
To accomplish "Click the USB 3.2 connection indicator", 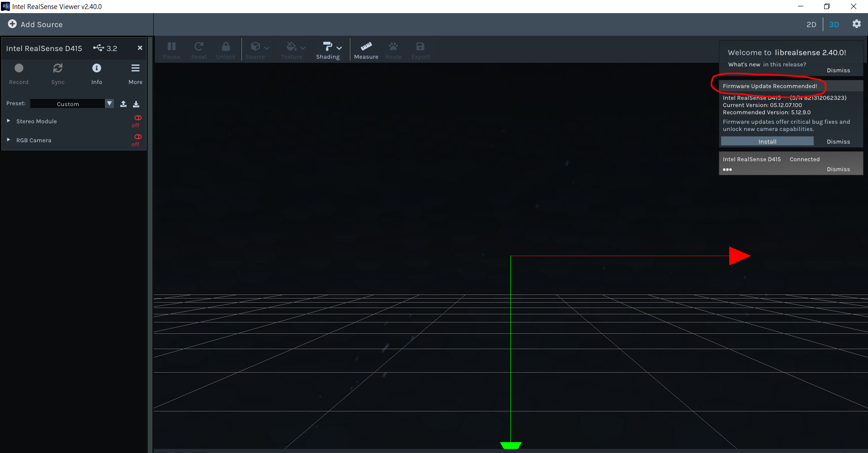I will (x=105, y=48).
